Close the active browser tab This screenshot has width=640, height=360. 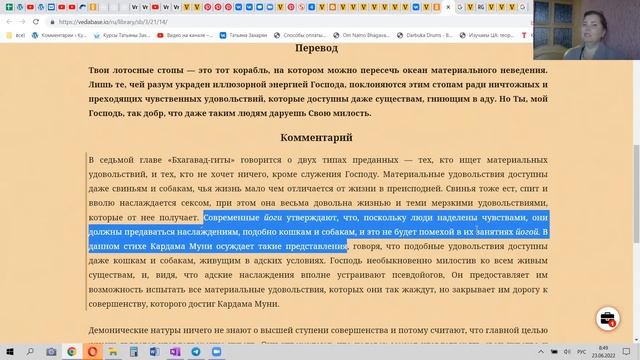pyautogui.click(x=448, y=7)
